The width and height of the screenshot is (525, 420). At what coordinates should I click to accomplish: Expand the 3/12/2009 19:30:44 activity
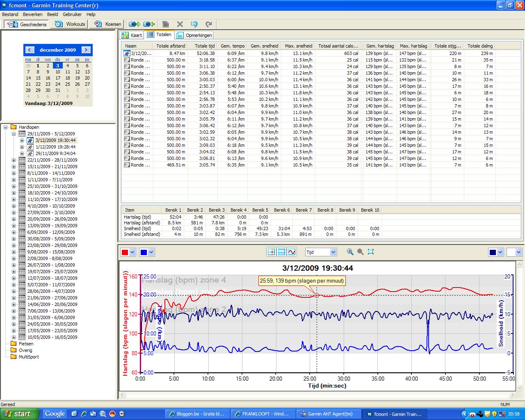pyautogui.click(x=22, y=140)
